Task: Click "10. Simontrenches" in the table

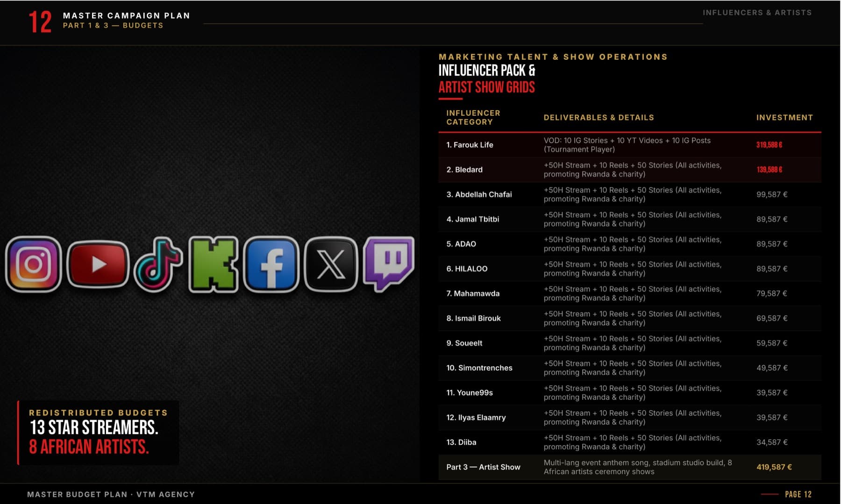Action: tap(479, 368)
